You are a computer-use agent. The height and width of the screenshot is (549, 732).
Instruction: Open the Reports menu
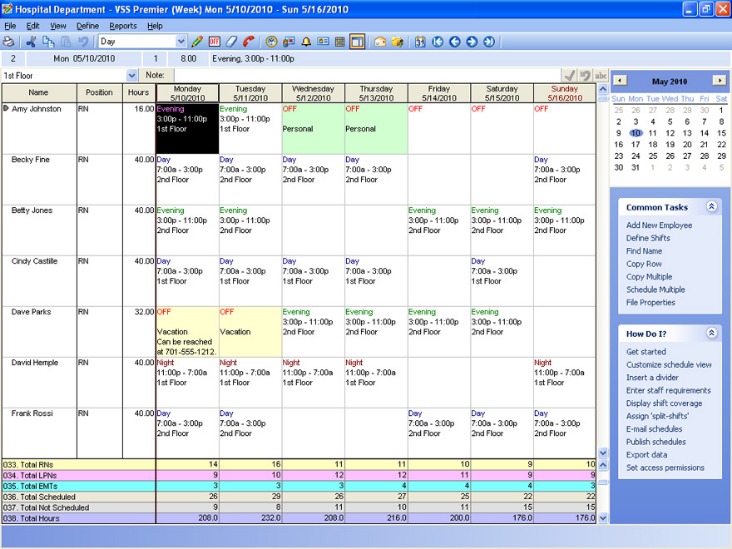[x=123, y=25]
